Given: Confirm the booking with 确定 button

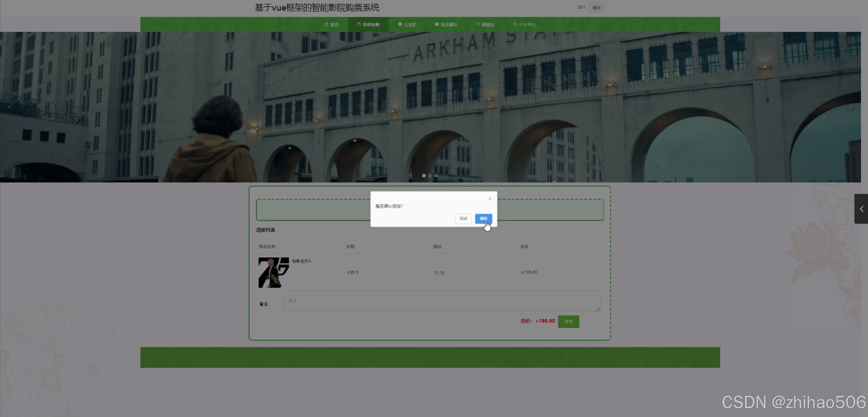Looking at the screenshot, I should pyautogui.click(x=483, y=219).
